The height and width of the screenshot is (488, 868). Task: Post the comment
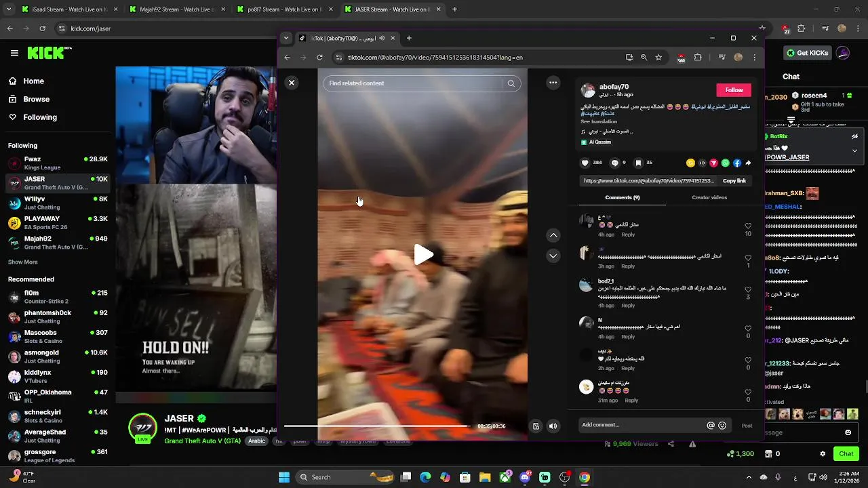click(x=747, y=426)
